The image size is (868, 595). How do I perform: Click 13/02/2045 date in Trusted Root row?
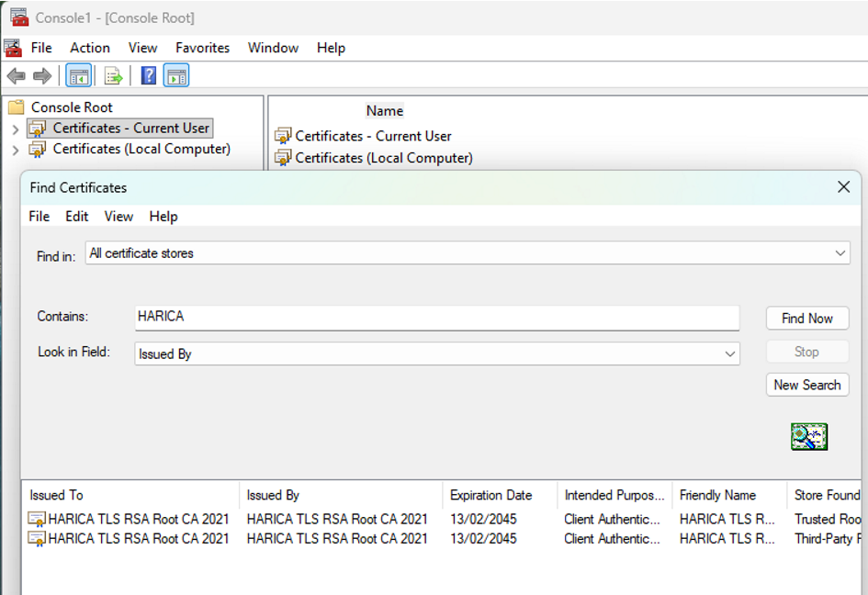[483, 519]
